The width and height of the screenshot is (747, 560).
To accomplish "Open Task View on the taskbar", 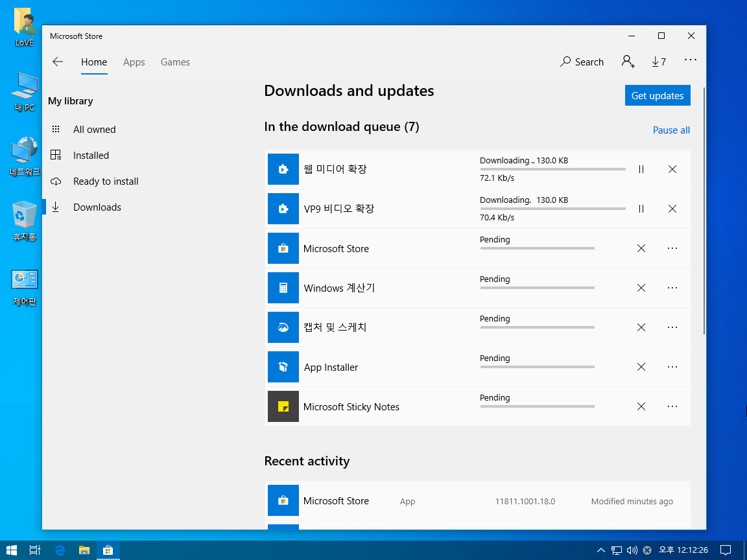I will pyautogui.click(x=35, y=550).
